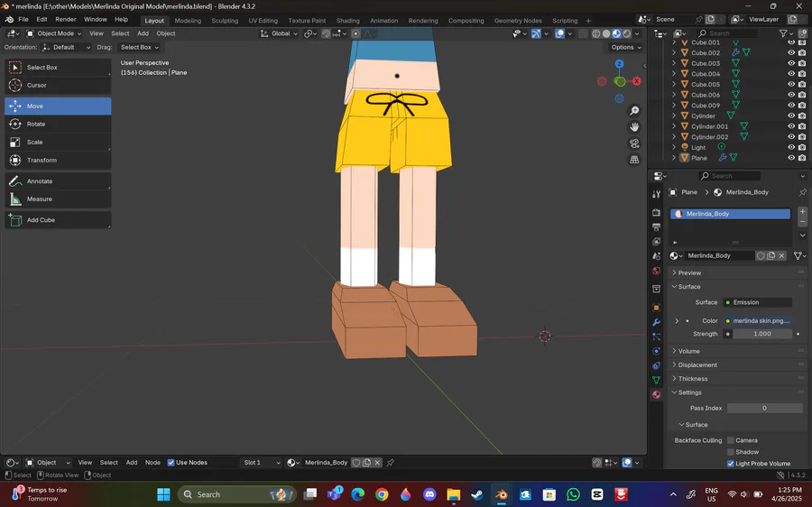Pick the Scale tool
Viewport: 812px width, 507px height.
click(x=58, y=142)
